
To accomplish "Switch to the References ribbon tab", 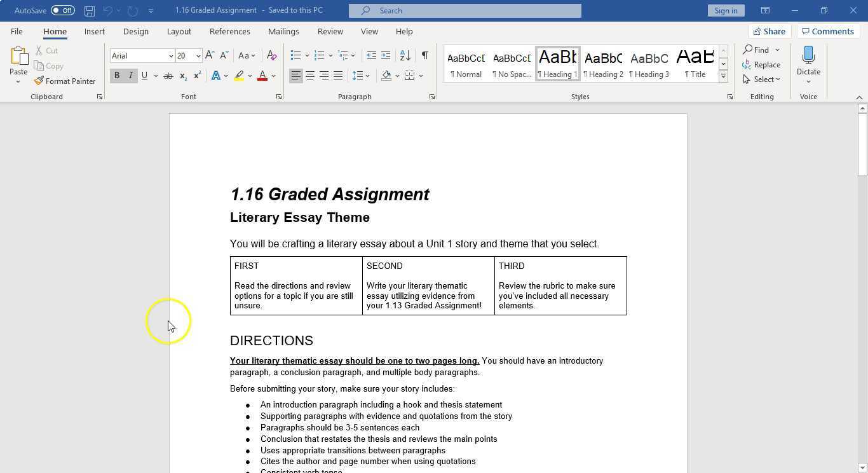I will (x=229, y=31).
